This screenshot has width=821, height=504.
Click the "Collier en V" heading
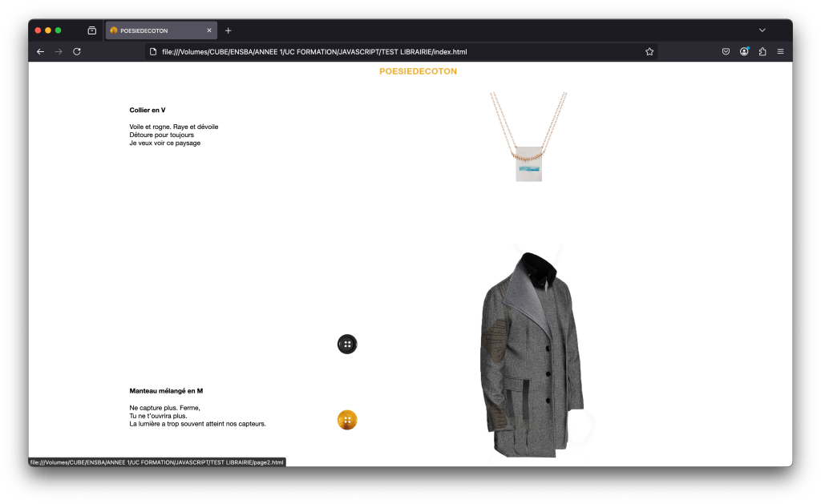(148, 110)
